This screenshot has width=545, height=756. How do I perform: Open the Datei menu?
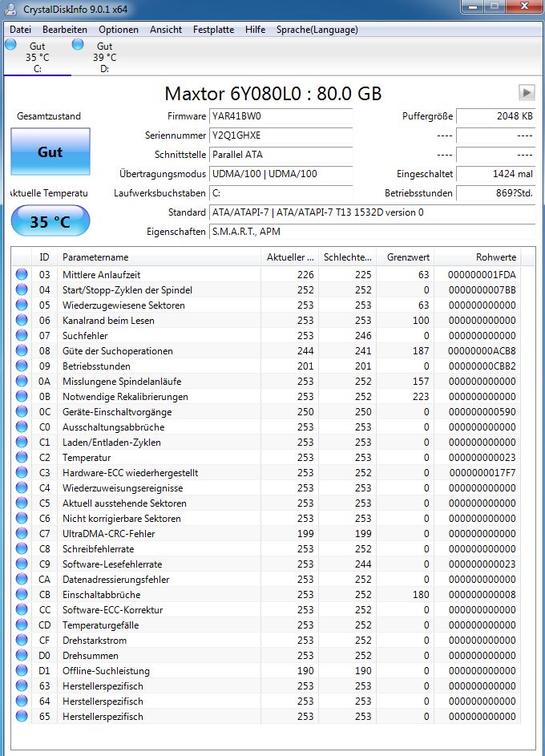click(20, 30)
